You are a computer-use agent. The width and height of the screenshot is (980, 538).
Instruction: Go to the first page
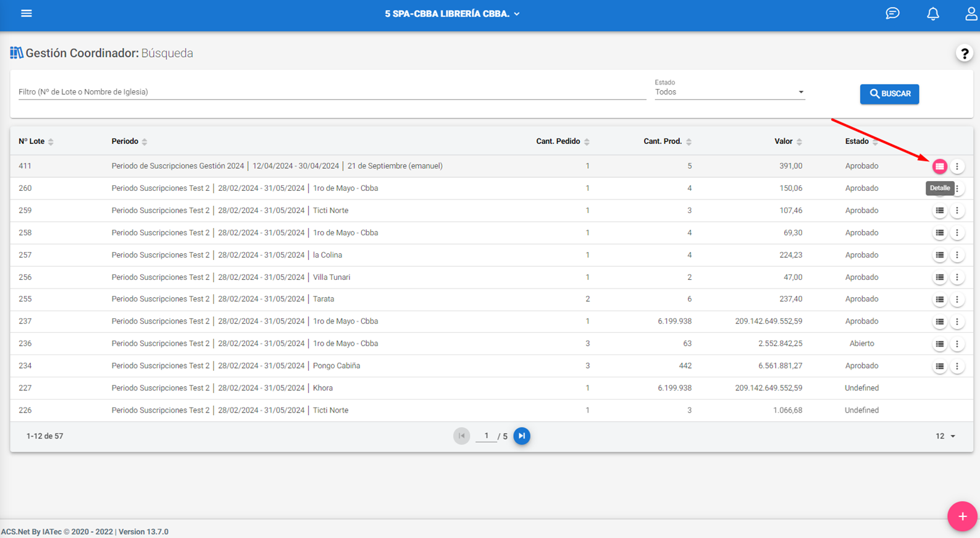pos(461,436)
